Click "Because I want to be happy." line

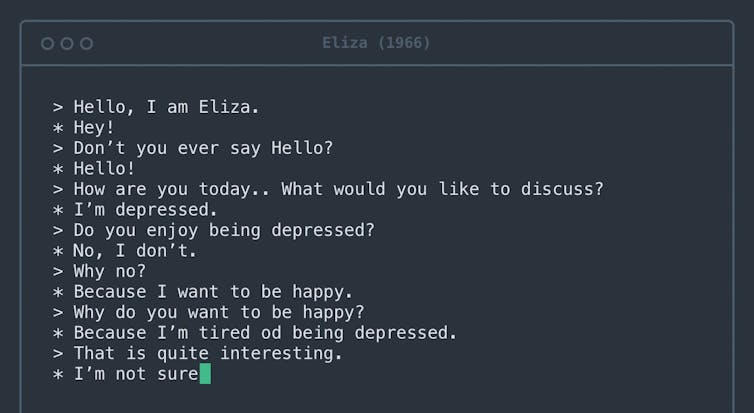click(213, 292)
